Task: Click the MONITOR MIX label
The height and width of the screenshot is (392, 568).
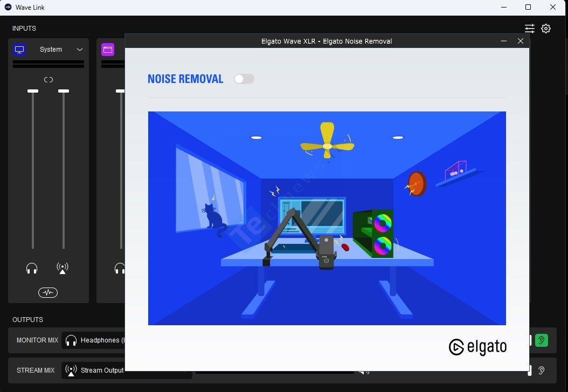Action: [x=37, y=340]
